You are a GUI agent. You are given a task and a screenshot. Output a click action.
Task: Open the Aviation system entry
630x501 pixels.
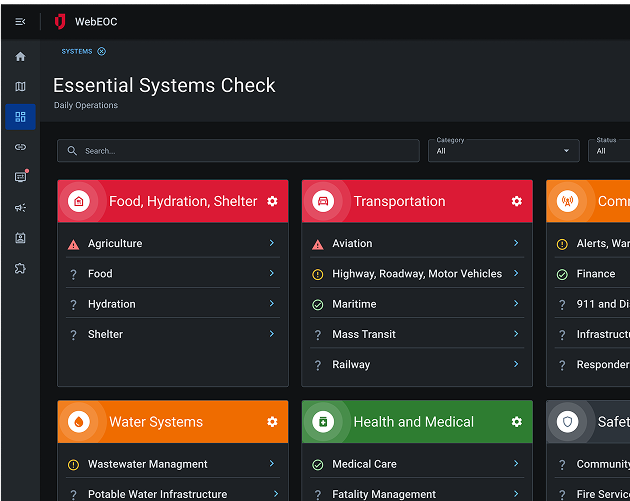coord(352,243)
